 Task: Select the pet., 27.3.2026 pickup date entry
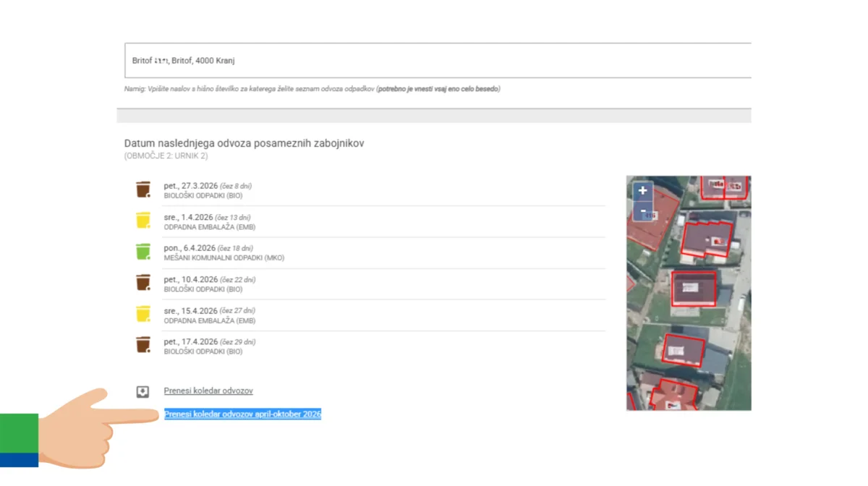coord(191,186)
